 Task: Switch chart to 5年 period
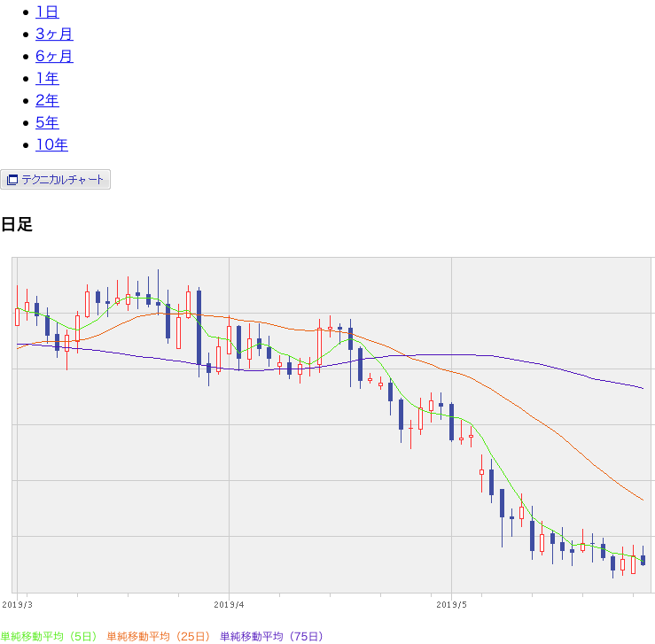click(x=47, y=123)
